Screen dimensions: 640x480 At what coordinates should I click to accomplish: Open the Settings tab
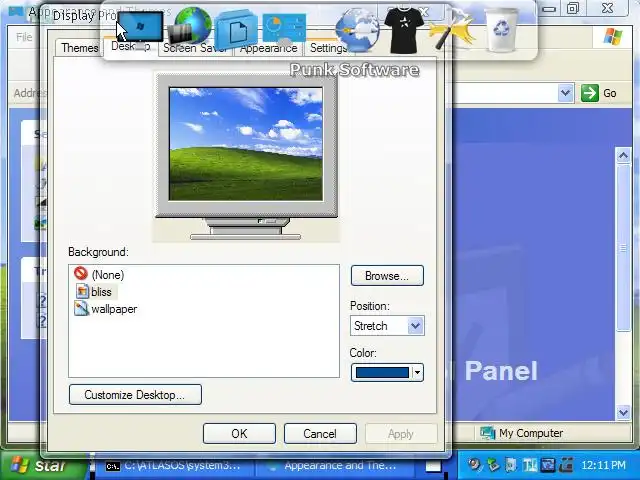[x=329, y=48]
